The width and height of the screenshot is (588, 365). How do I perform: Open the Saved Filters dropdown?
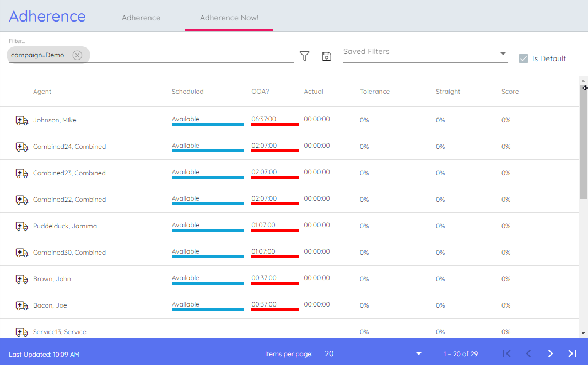[x=425, y=53]
